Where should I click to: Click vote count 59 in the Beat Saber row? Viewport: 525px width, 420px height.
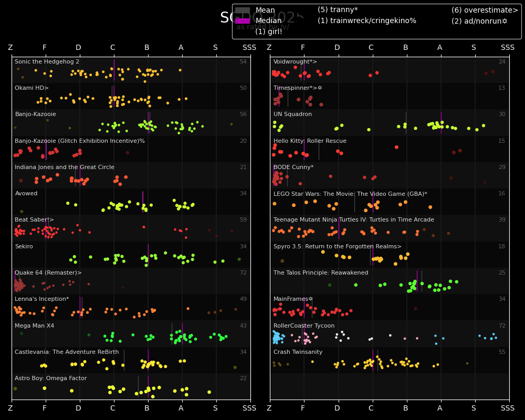click(243, 220)
